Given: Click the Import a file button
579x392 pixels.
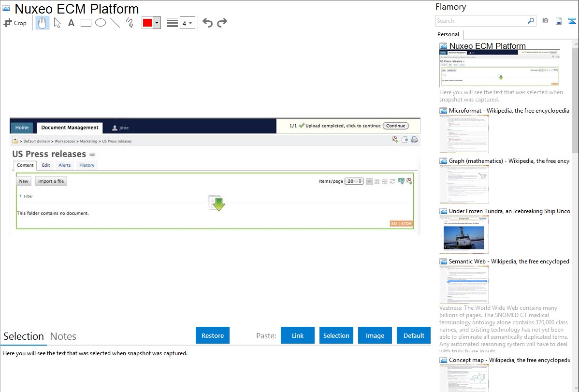Looking at the screenshot, I should (x=51, y=181).
